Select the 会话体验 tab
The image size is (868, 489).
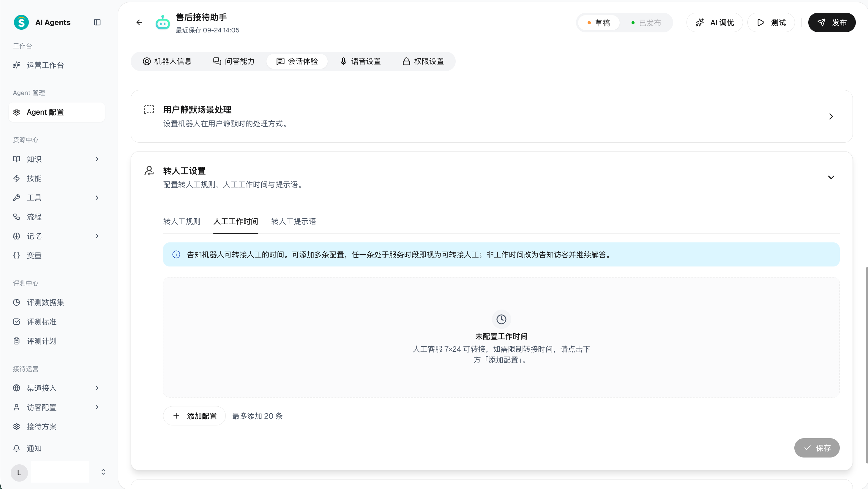point(297,61)
